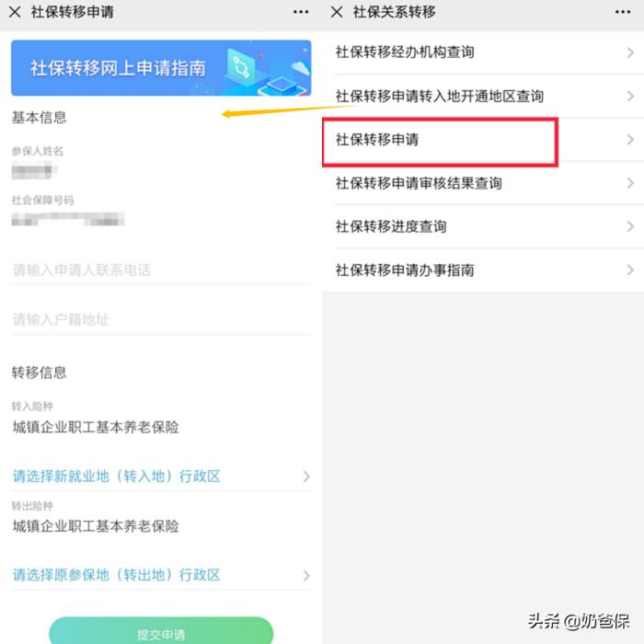Select the highlighted 社保转移申请 entry
The width and height of the screenshot is (644, 644).
coord(483,140)
